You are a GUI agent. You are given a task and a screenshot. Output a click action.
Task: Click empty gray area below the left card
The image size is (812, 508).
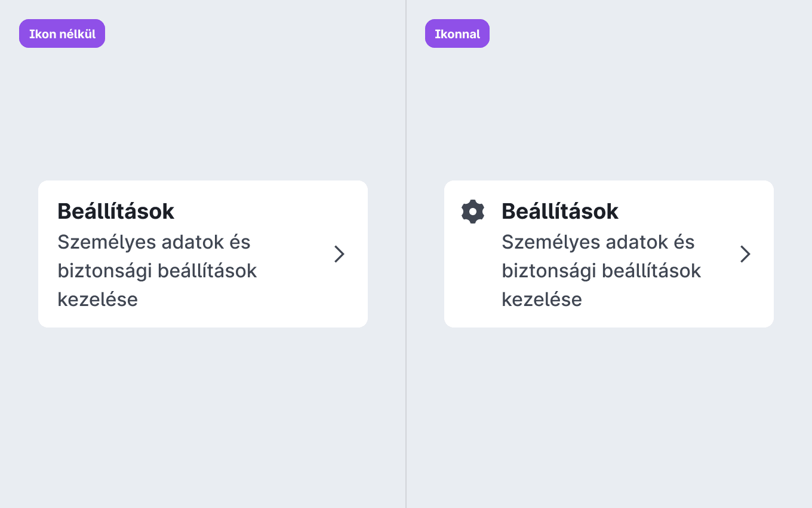[203, 418]
